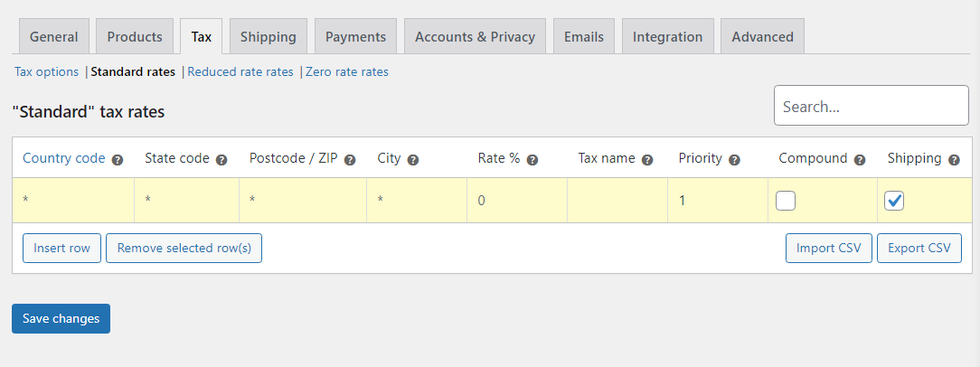The height and width of the screenshot is (367, 980).
Task: Go to the Accounts & Privacy tab
Action: [475, 37]
